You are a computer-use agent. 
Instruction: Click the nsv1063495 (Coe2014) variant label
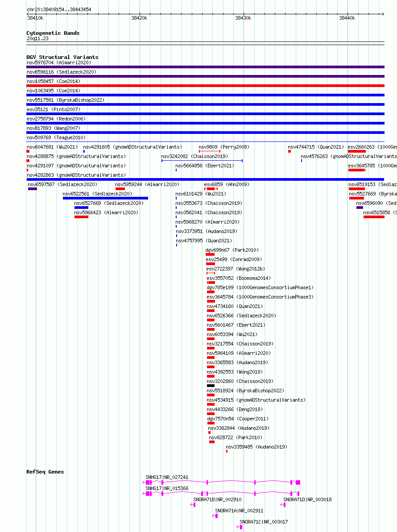pos(53,91)
